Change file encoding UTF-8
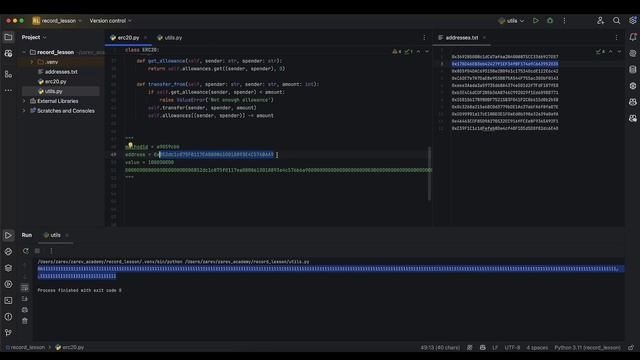Viewport: 640px width, 360px height. point(512,347)
